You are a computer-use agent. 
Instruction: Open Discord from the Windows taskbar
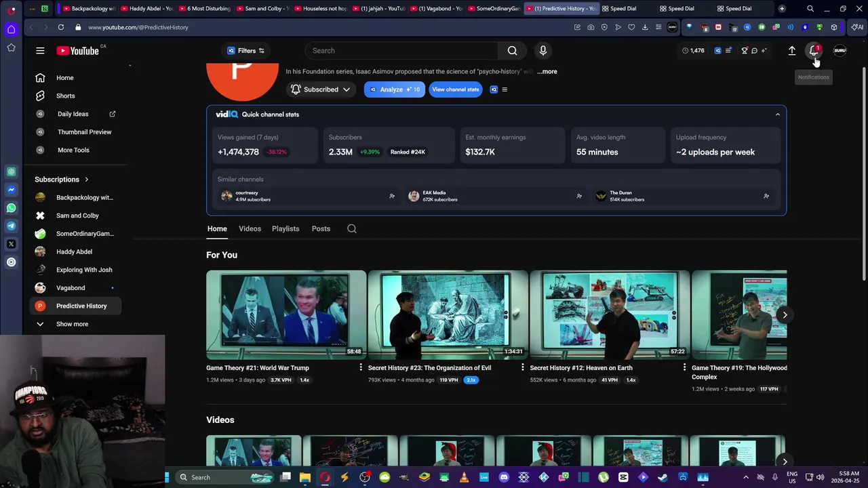504,477
